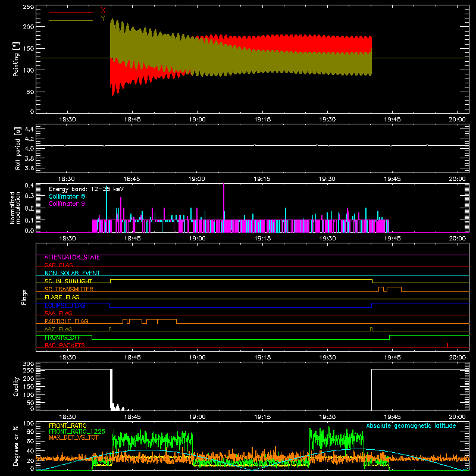Click 20:00 label under the Quality plot
The image size is (476, 476).
457,417
